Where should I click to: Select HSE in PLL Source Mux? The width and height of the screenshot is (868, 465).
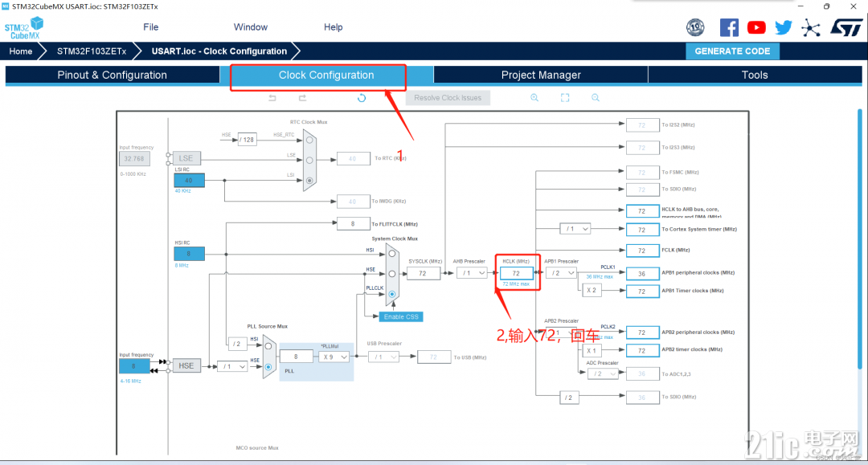[x=268, y=366]
